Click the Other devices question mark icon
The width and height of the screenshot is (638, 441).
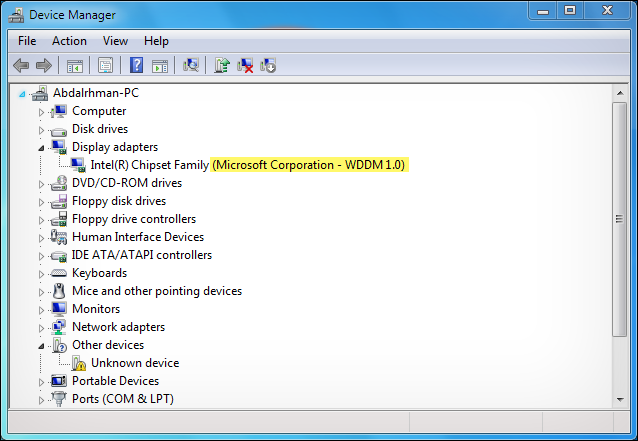point(59,345)
